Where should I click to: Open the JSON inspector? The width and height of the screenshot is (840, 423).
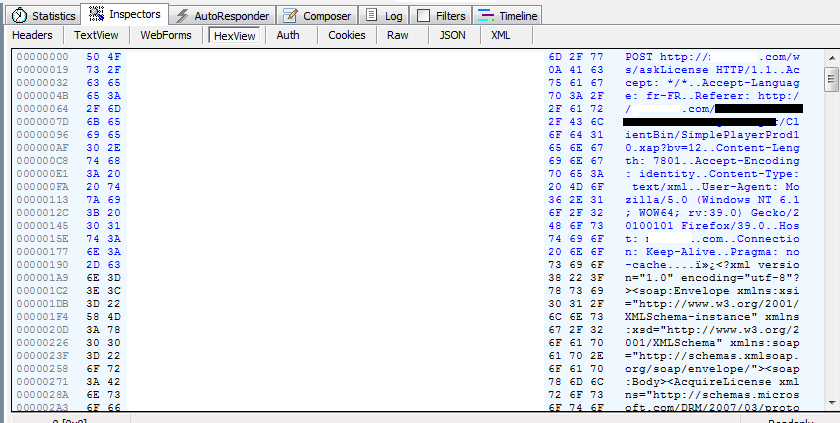(x=452, y=35)
